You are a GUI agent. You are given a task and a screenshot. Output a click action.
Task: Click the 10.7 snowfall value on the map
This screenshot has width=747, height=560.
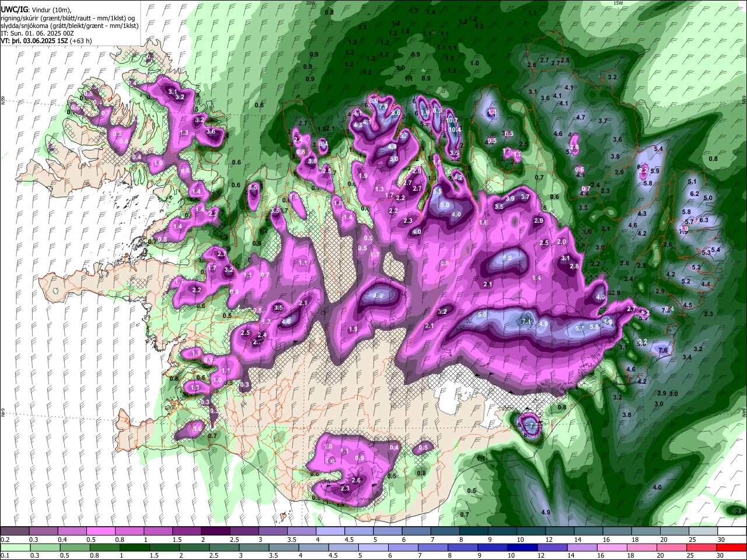(452, 120)
